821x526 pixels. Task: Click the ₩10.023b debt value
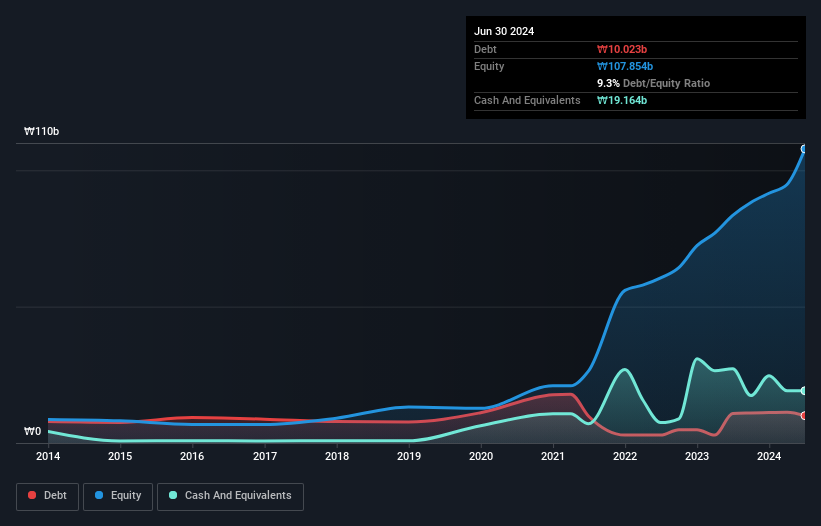coord(622,49)
